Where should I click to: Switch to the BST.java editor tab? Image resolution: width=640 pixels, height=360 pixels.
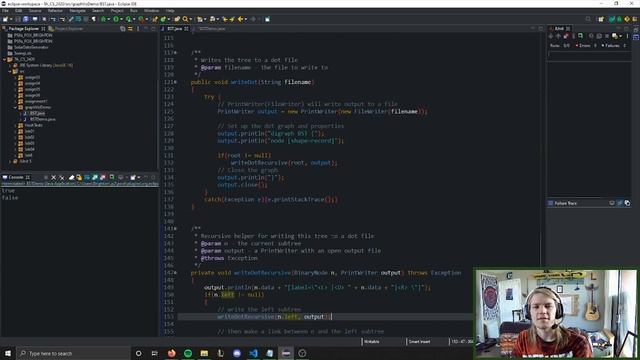pos(175,29)
